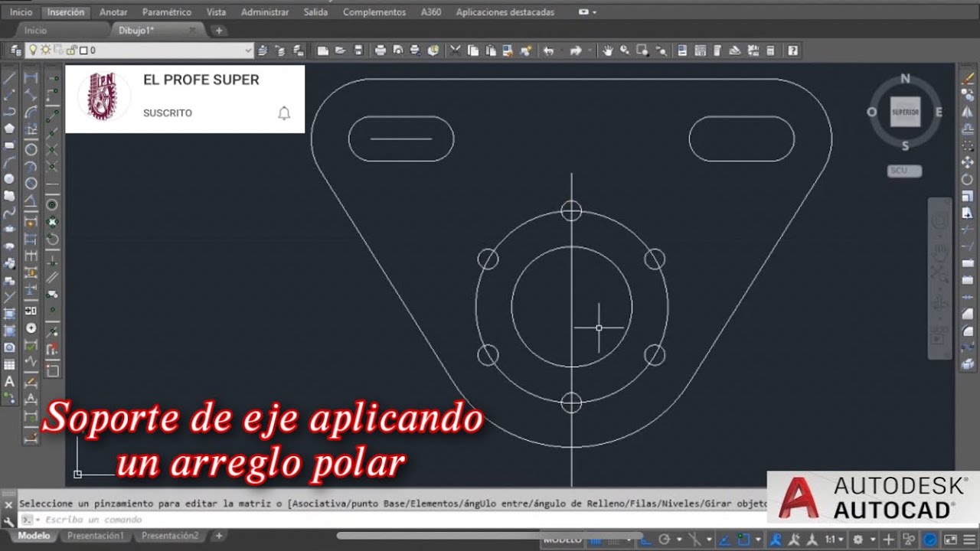This screenshot has height=551, width=980.
Task: Click the Cut scissors icon
Action: 456,51
